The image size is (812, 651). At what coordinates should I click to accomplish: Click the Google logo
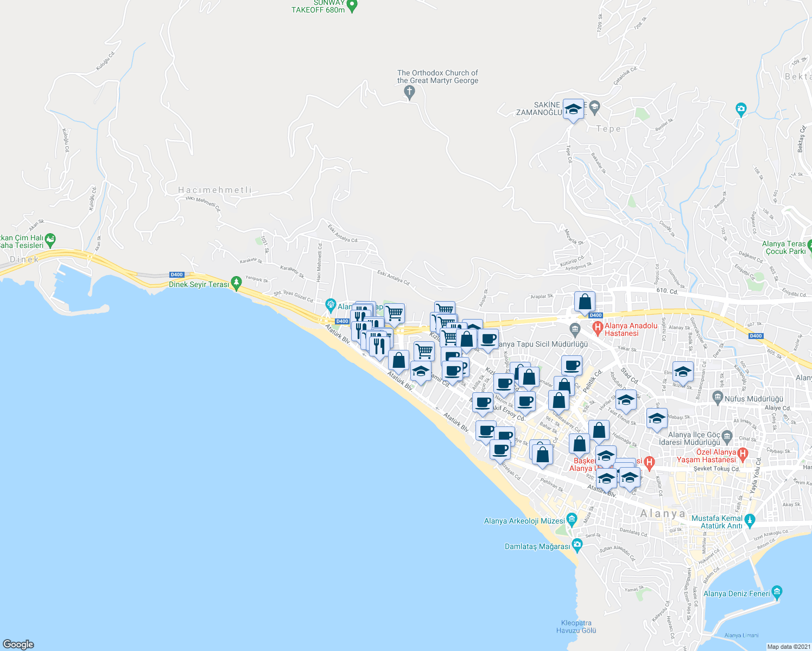18,644
